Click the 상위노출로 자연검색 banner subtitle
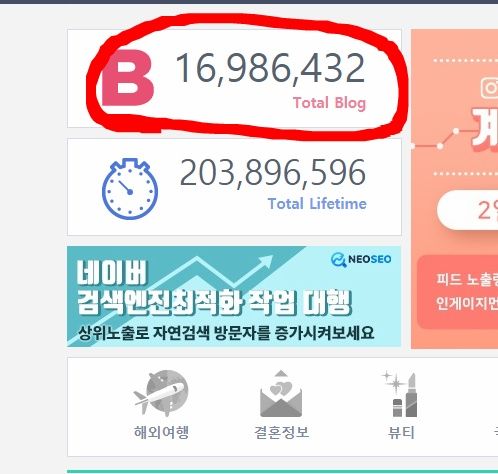The image size is (498, 474). 226,333
